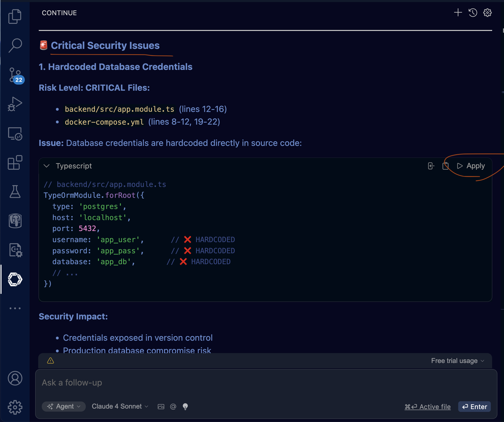Screen dimensions: 504x422
Task: Click the Active file link
Action: coord(427,407)
